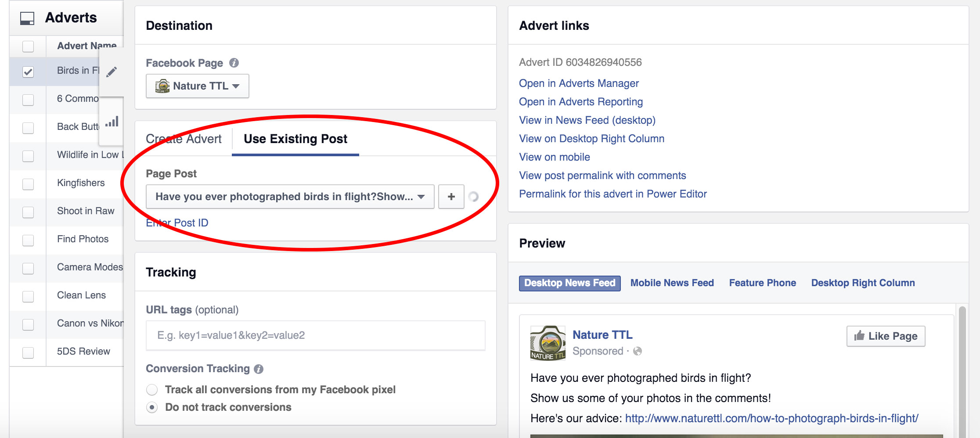
Task: Click the Nature TTL logo thumbnail in preview
Action: point(548,342)
